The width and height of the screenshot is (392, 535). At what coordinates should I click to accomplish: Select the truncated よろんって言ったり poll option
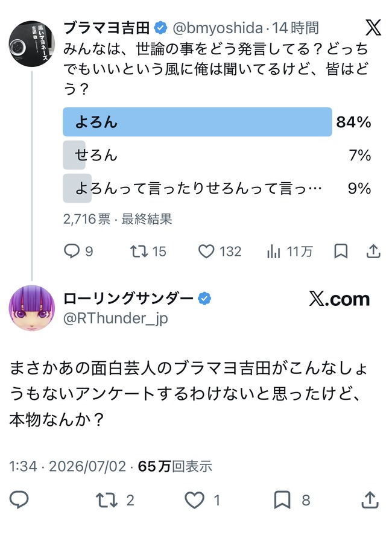tap(217, 188)
